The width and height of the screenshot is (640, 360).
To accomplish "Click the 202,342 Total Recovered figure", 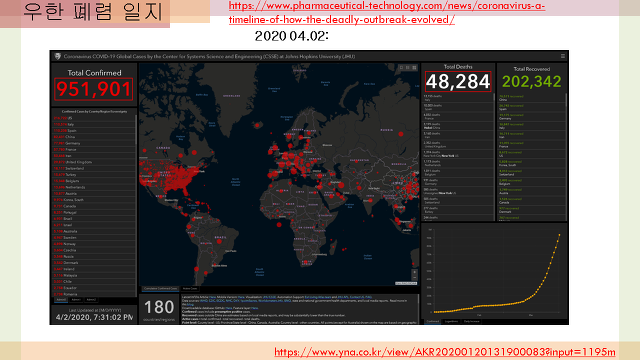I will (x=531, y=82).
